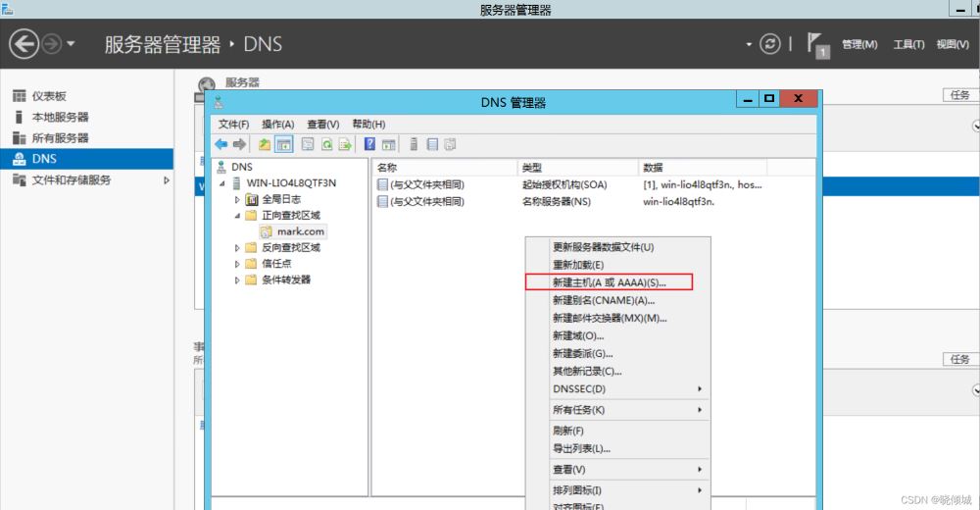Select the DNS root node in the tree
The height and width of the screenshot is (510, 980).
pos(241,167)
